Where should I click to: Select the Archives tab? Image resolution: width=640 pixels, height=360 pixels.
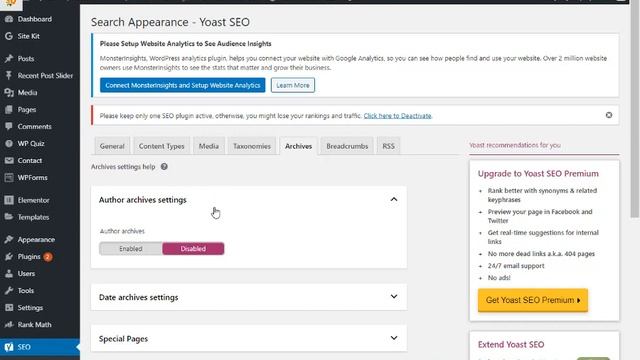tap(298, 146)
